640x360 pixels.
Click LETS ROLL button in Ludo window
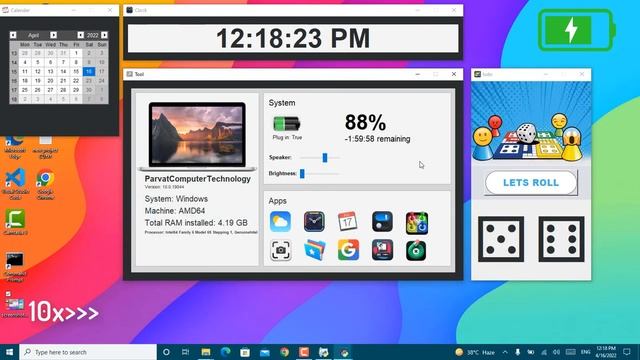click(531, 182)
